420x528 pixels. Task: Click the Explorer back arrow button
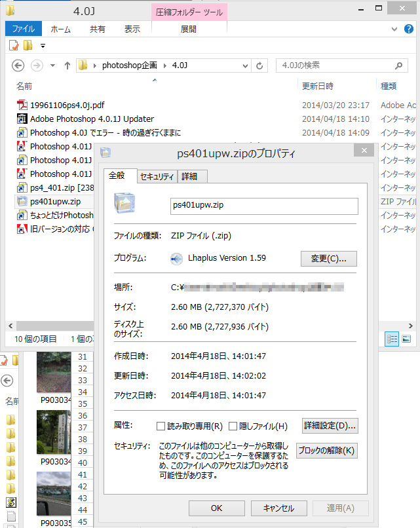[x=18, y=66]
